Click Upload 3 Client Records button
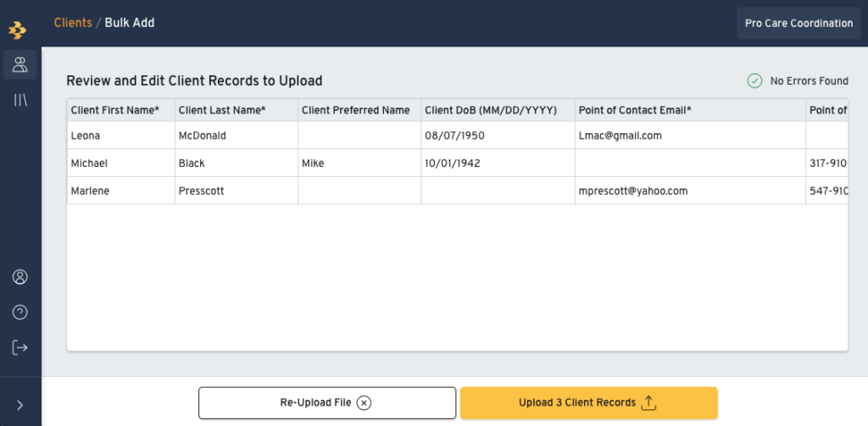 click(588, 403)
